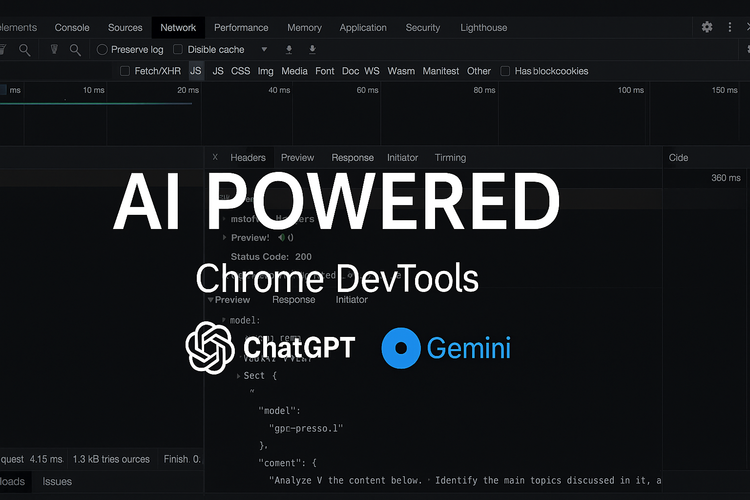The height and width of the screenshot is (500, 750).
Task: Switch to Application tab
Action: [x=363, y=28]
